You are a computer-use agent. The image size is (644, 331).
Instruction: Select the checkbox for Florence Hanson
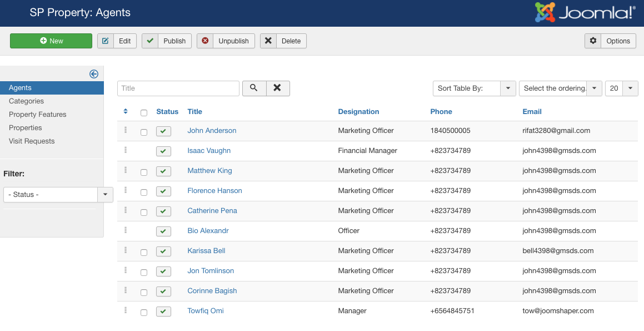coord(144,192)
